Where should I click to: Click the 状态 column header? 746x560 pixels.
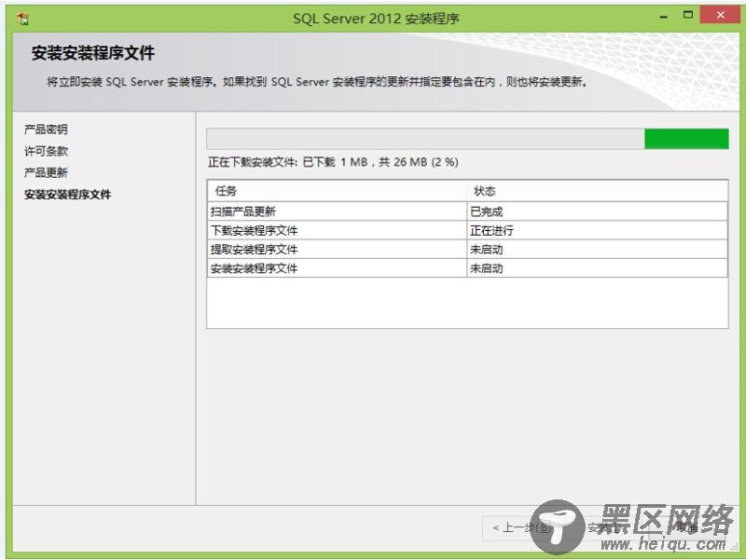click(x=597, y=191)
